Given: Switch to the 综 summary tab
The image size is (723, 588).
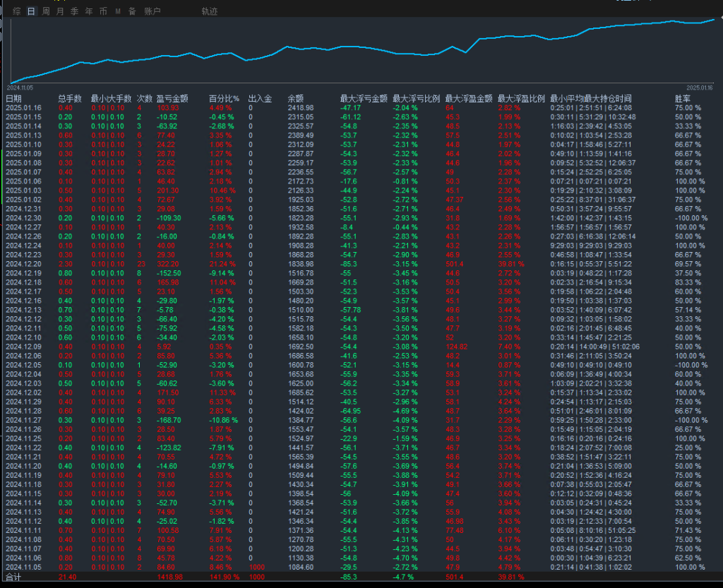Looking at the screenshot, I should pyautogui.click(x=17, y=11).
